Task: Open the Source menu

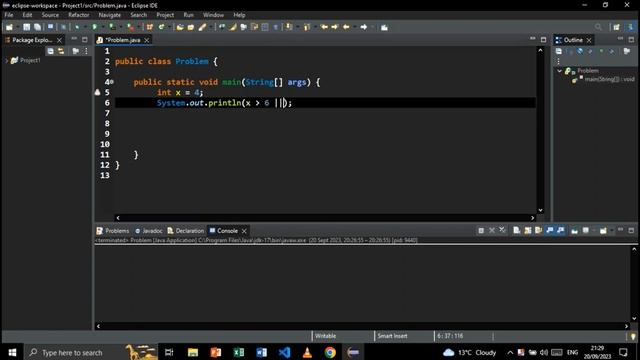Action: coord(50,15)
